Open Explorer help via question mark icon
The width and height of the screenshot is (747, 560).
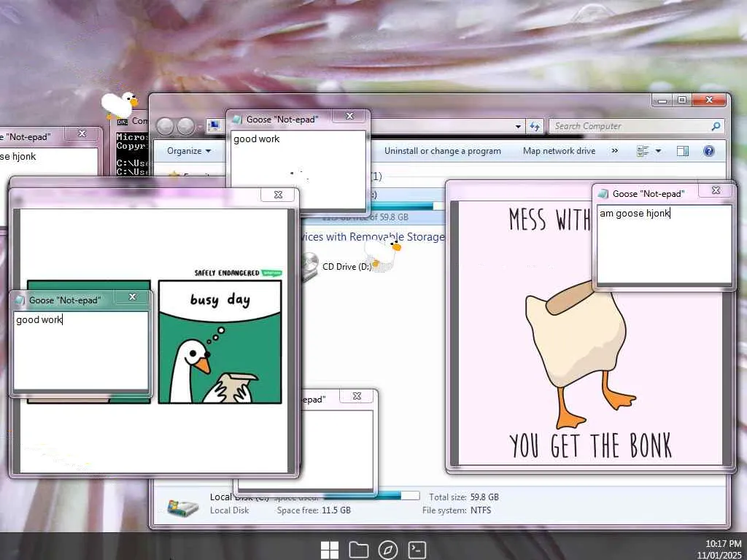coord(709,152)
